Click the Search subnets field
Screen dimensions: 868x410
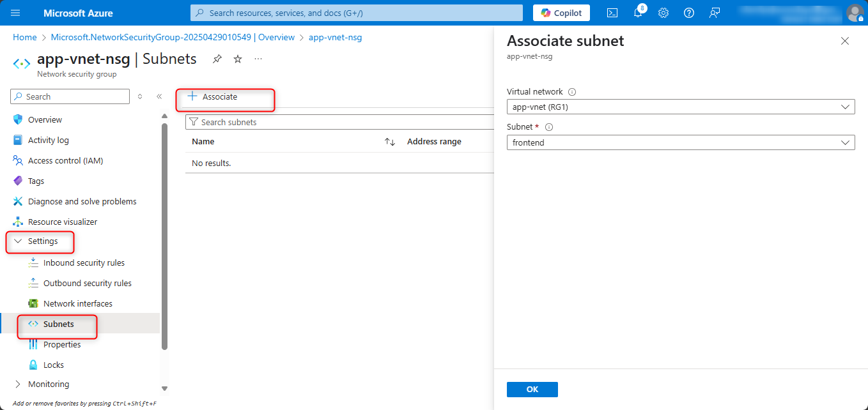(340, 122)
